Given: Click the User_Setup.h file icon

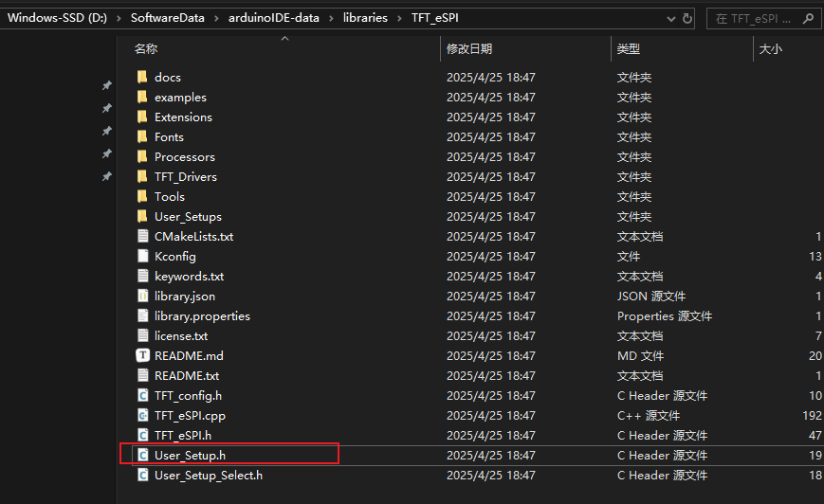Looking at the screenshot, I should [x=142, y=455].
